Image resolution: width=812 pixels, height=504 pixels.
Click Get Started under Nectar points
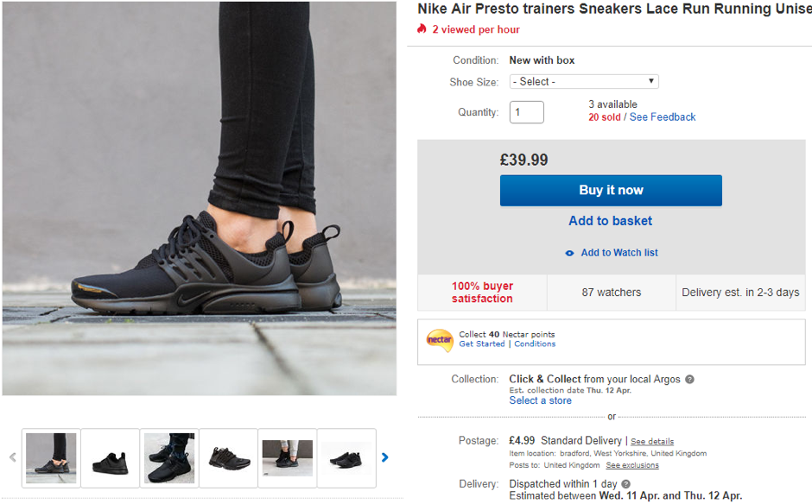coord(481,343)
